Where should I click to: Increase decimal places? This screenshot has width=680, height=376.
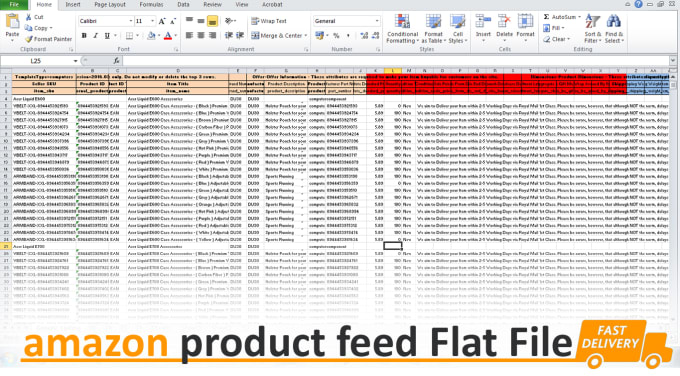point(364,36)
